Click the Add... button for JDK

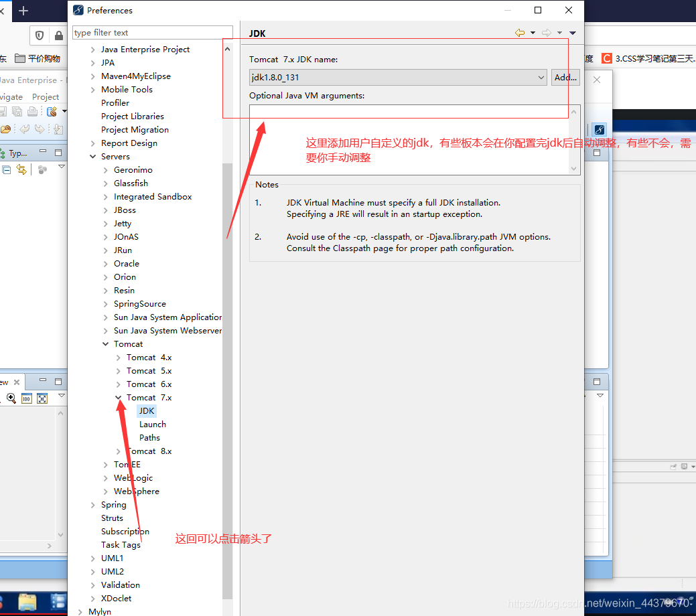coord(565,77)
